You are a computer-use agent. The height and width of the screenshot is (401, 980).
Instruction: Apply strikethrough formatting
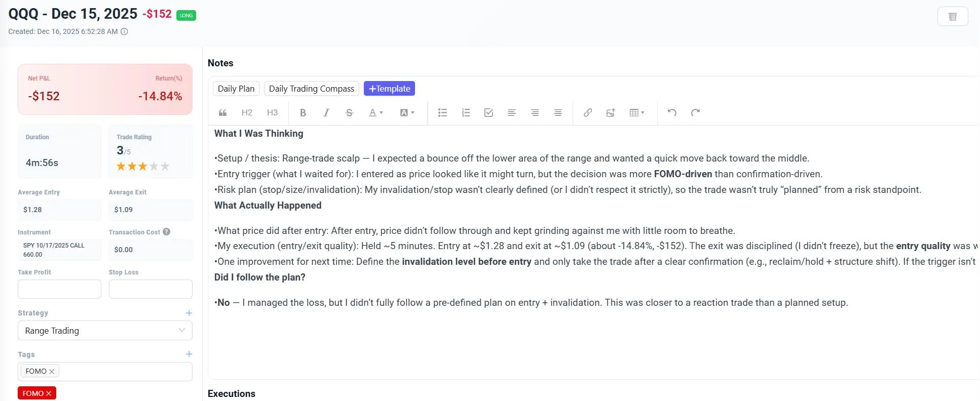coord(349,113)
